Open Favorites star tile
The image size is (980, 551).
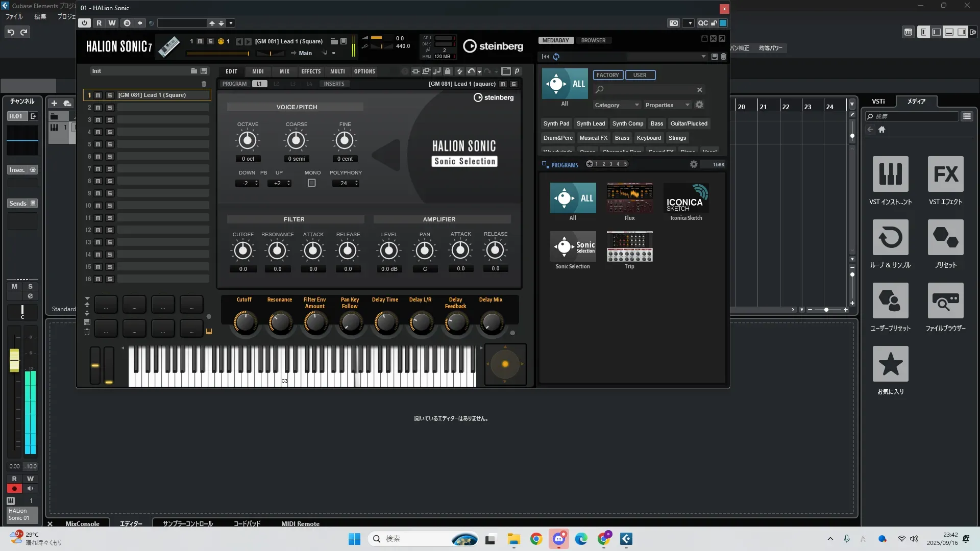pyautogui.click(x=890, y=364)
